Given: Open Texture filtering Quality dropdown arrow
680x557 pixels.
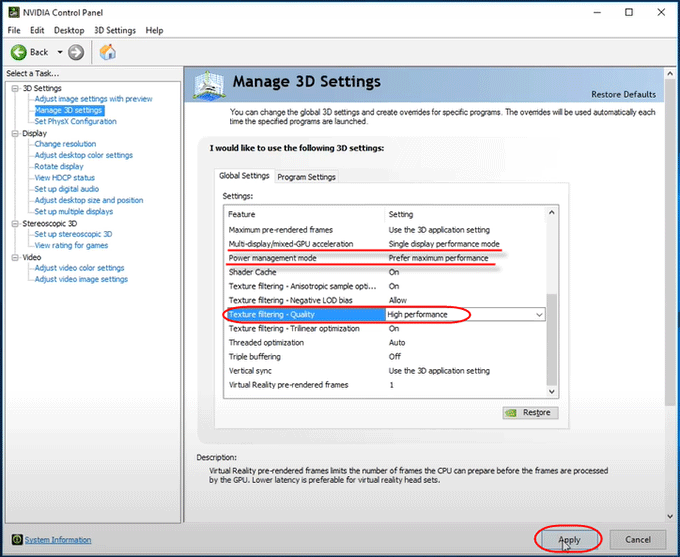Looking at the screenshot, I should pyautogui.click(x=539, y=315).
